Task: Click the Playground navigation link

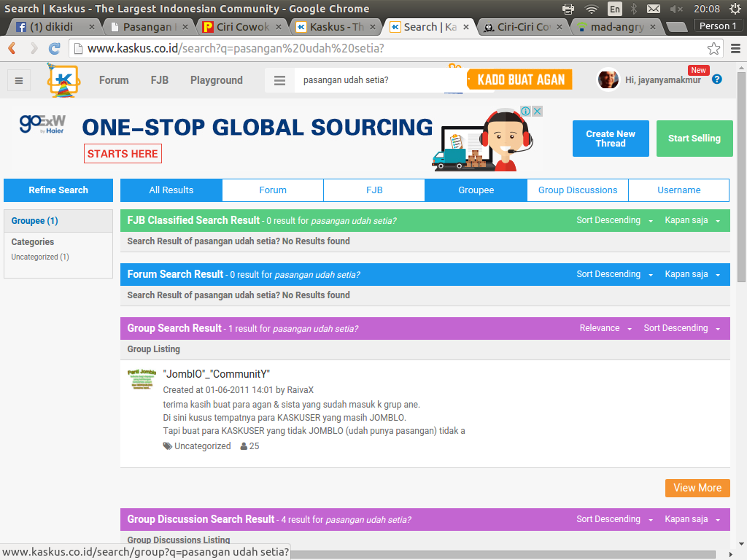Action: click(x=217, y=80)
